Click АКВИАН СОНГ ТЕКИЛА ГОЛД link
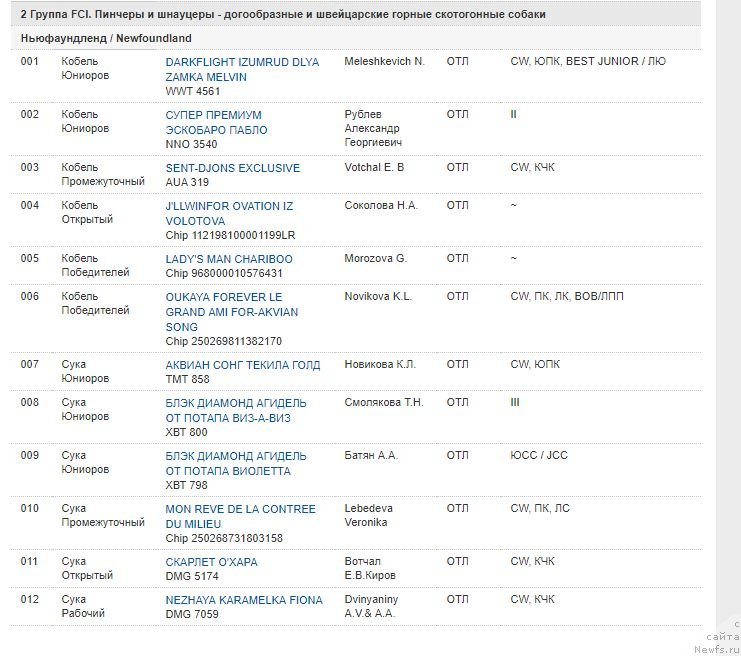Screen dimensions: 741x656 coord(243,365)
